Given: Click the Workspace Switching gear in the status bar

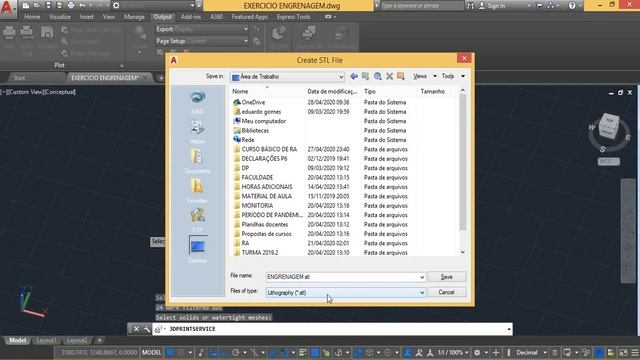Looking at the screenshot, I should pyautogui.click(x=477, y=352).
